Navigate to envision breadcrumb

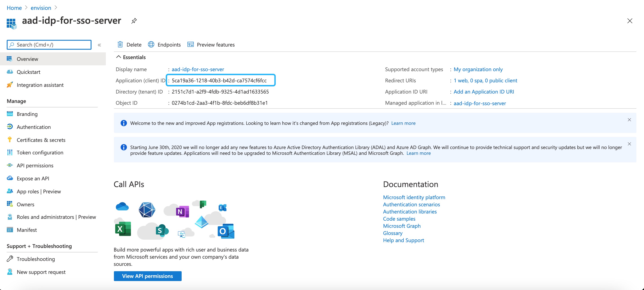[x=41, y=8]
